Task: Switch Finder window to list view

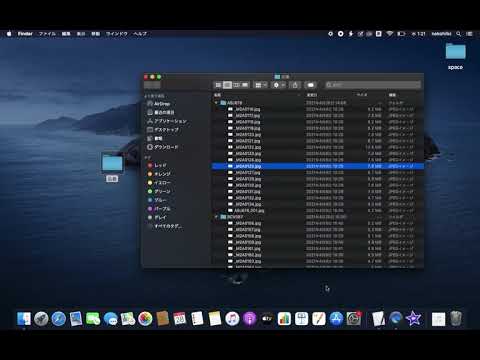Action: pos(227,85)
